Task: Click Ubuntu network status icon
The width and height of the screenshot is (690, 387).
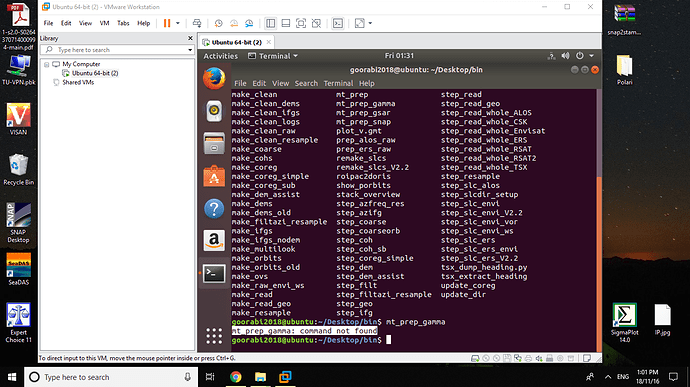Action: click(551, 56)
